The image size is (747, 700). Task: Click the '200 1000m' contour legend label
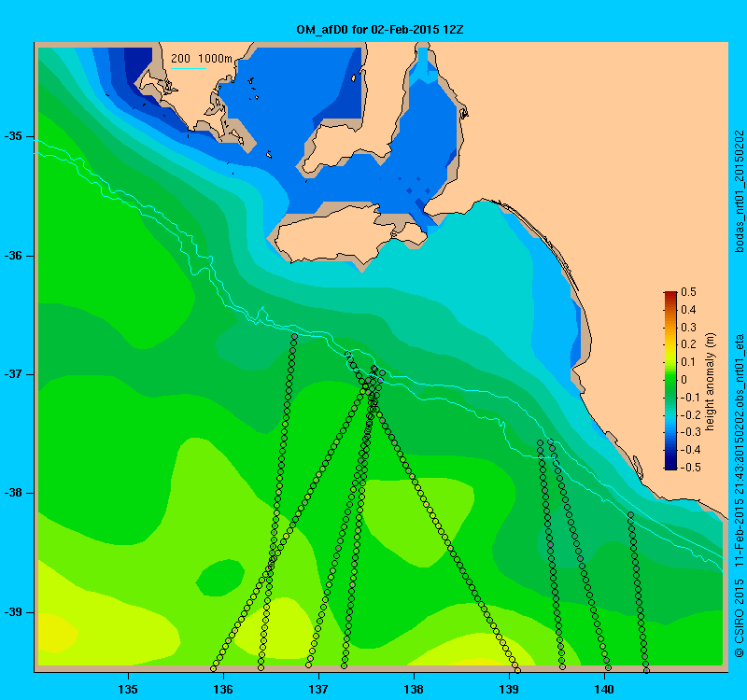[202, 59]
